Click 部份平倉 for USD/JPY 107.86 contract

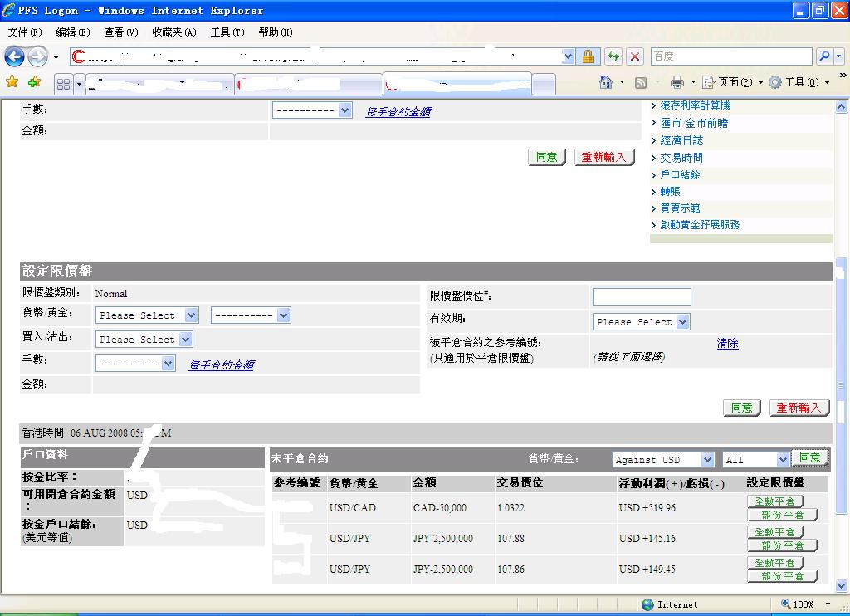782,576
